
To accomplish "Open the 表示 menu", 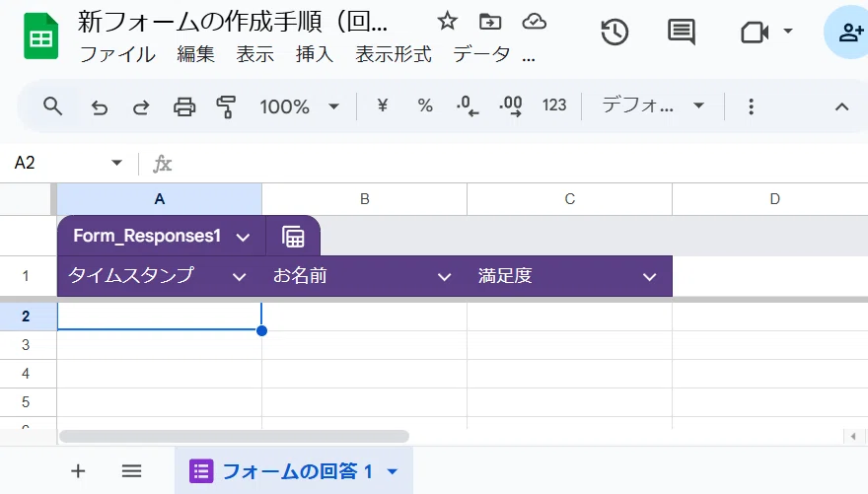I will pyautogui.click(x=255, y=55).
